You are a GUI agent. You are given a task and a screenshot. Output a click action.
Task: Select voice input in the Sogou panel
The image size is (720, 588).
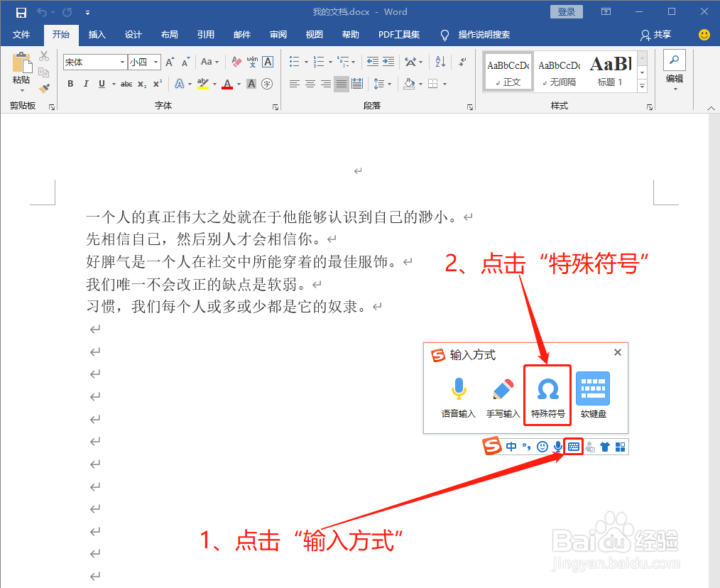458,395
